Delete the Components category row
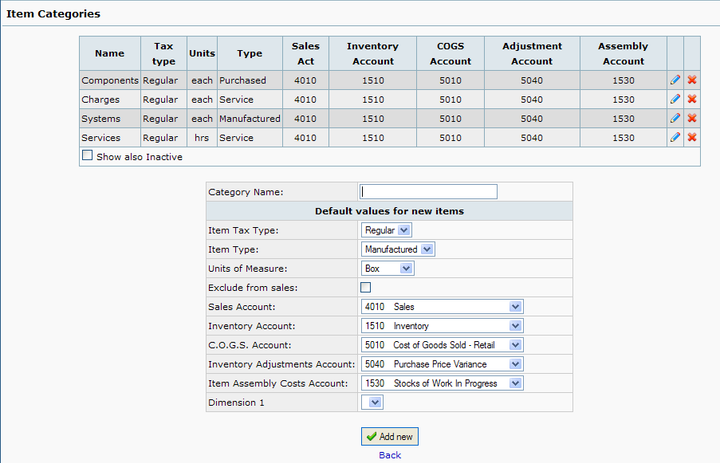This screenshot has height=463, width=720. pos(692,80)
